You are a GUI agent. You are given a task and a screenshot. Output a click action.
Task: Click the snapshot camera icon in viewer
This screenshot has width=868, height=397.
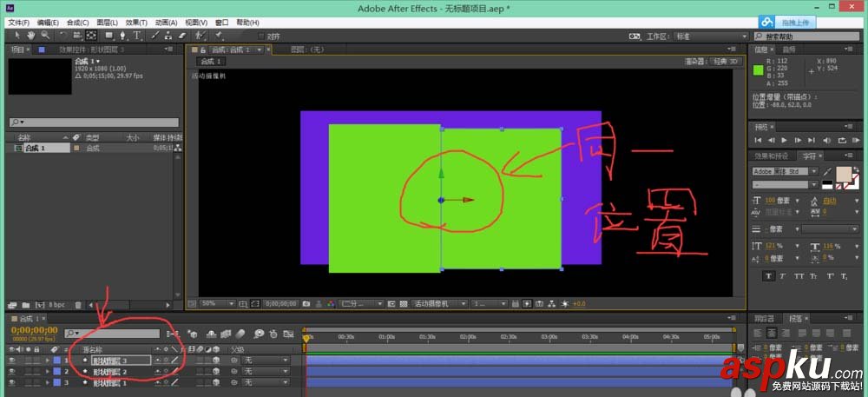pos(306,304)
